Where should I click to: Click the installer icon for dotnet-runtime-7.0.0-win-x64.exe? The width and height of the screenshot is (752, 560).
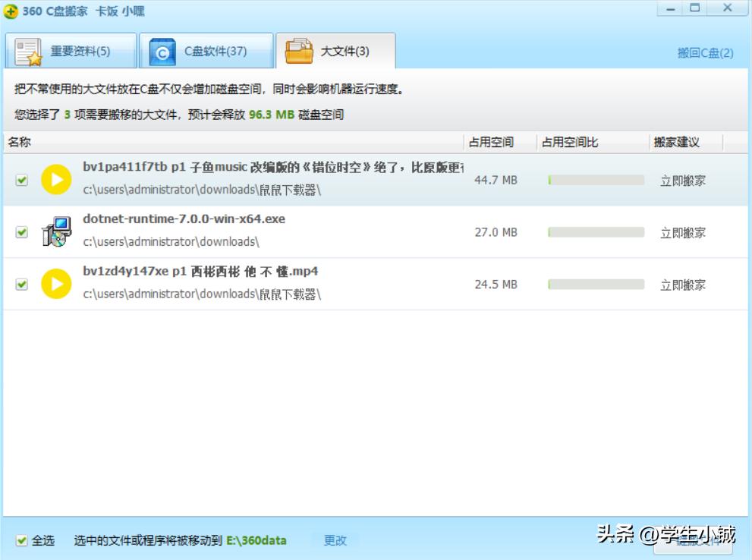pos(55,232)
